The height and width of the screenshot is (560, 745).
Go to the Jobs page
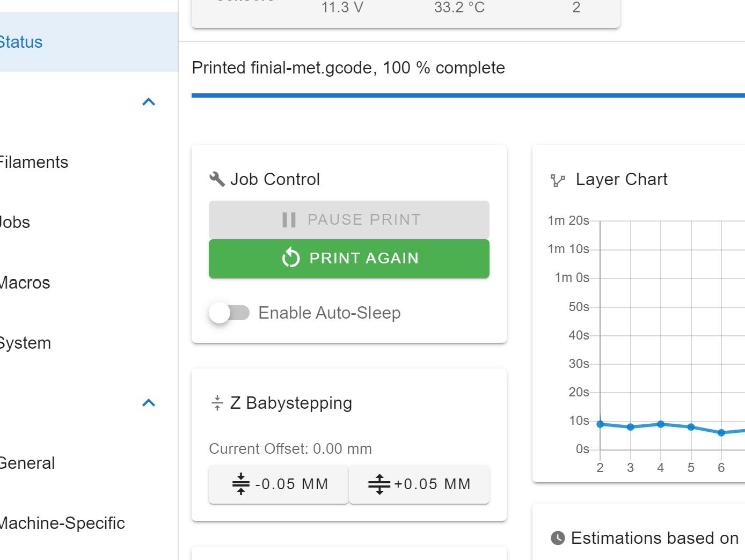(x=15, y=222)
